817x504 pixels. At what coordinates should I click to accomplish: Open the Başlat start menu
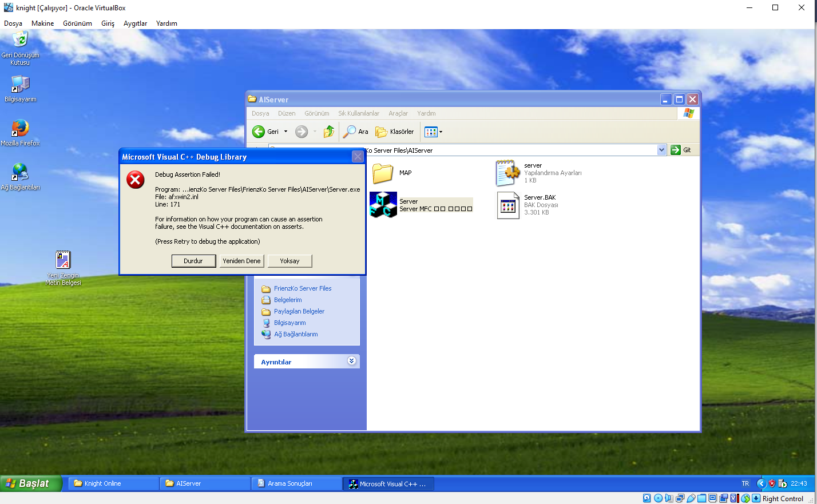coord(30,483)
